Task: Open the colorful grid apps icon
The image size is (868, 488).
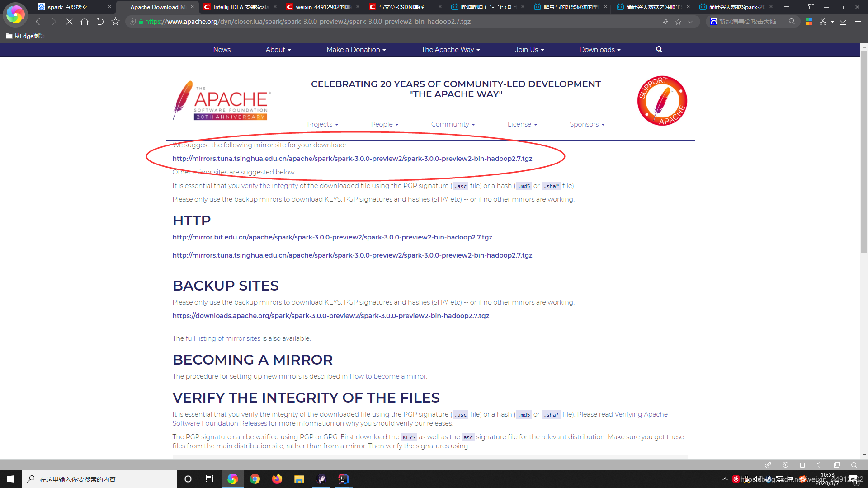Action: (x=809, y=21)
